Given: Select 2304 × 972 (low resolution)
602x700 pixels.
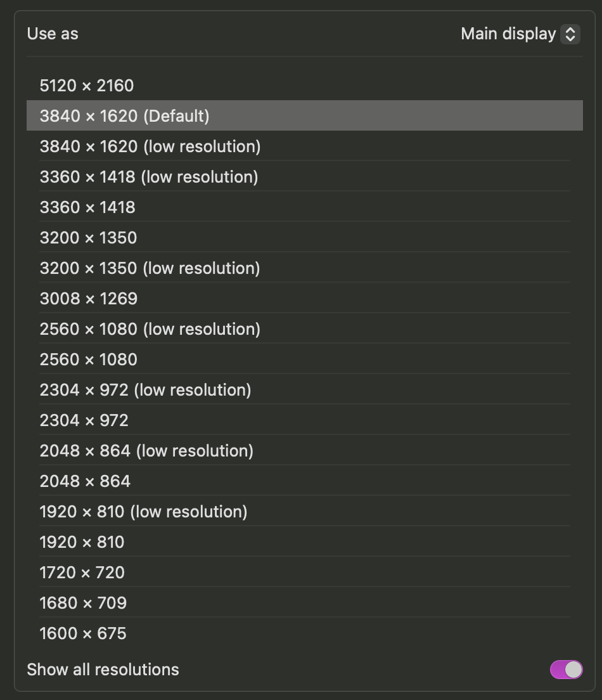Looking at the screenshot, I should 145,390.
